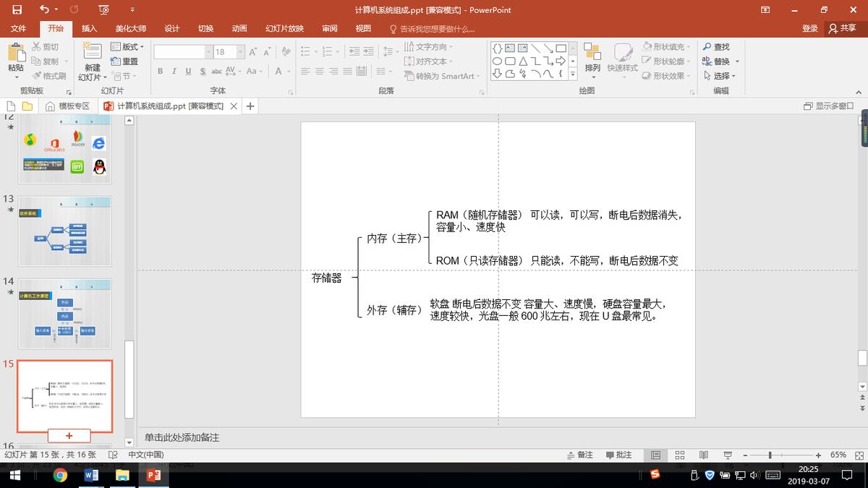The width and height of the screenshot is (868, 488).
Task: Open the font size dropdown
Action: (x=239, y=51)
